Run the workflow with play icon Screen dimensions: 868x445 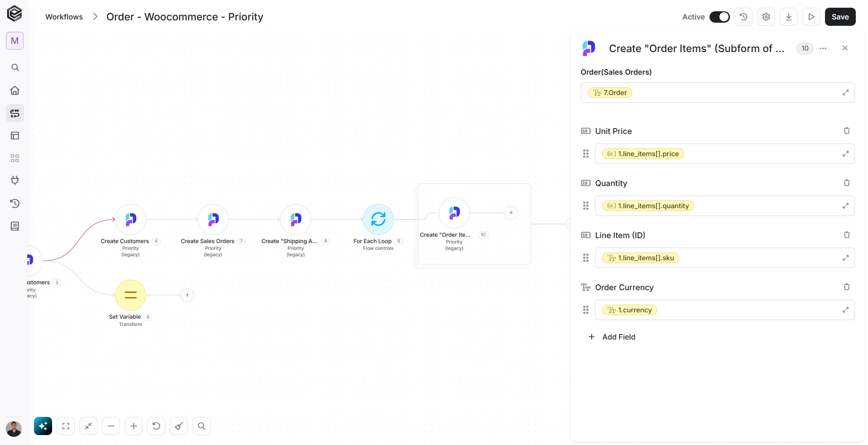click(x=811, y=17)
